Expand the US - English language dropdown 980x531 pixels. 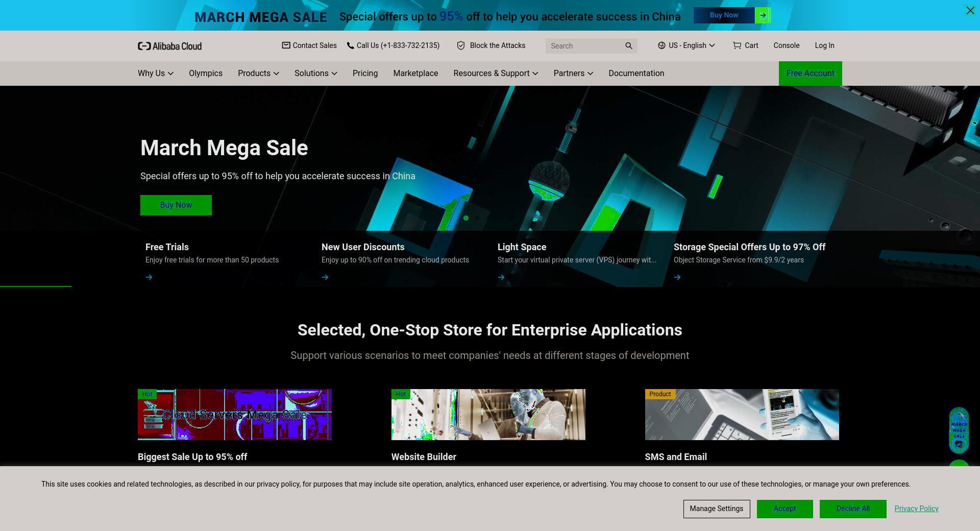(687, 45)
